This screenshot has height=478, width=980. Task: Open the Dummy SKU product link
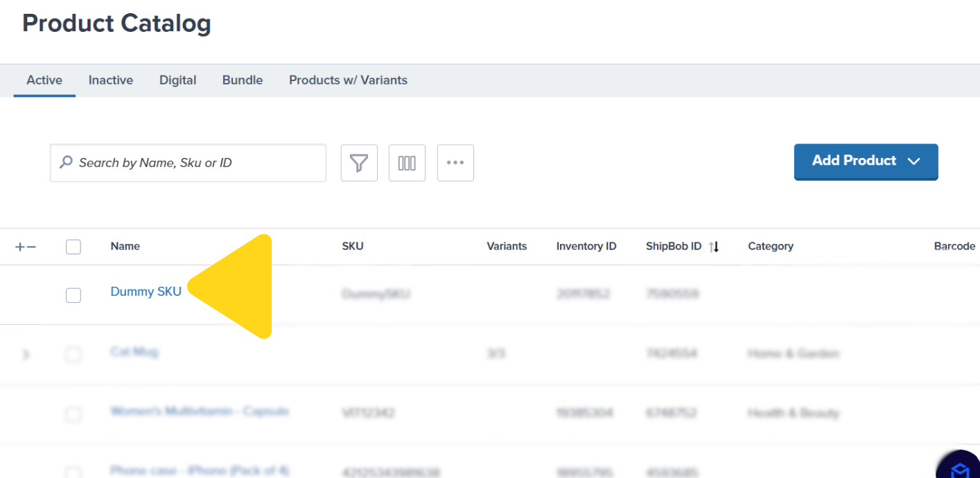coord(146,291)
